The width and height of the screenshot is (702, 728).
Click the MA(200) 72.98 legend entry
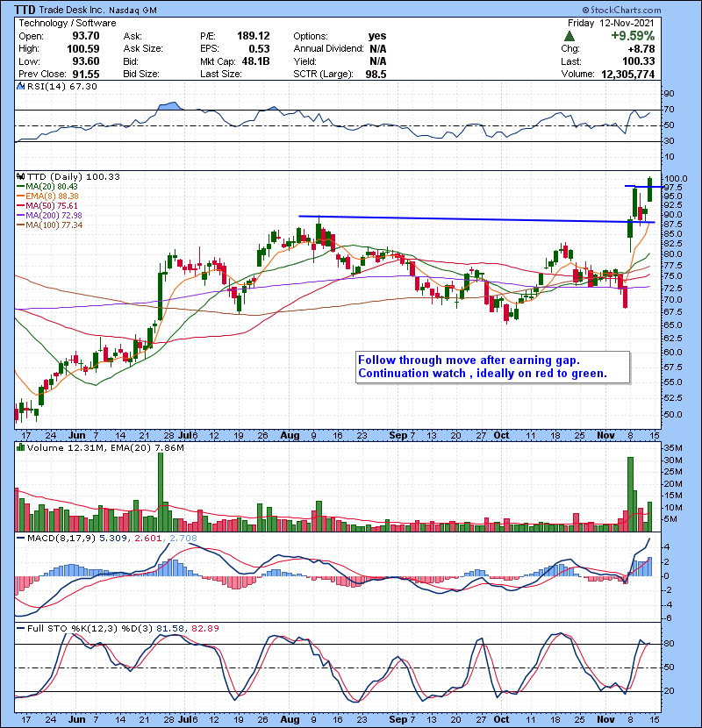tap(49, 216)
